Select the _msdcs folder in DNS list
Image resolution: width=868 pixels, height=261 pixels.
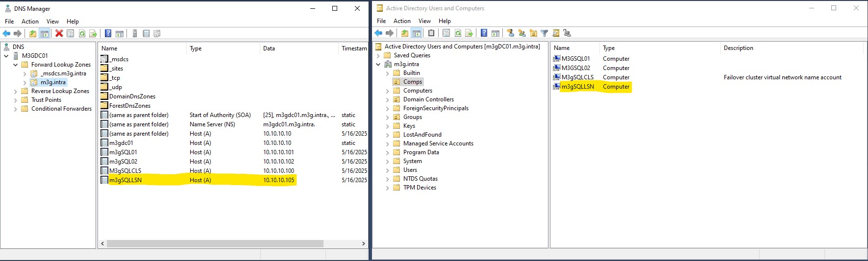(119, 59)
